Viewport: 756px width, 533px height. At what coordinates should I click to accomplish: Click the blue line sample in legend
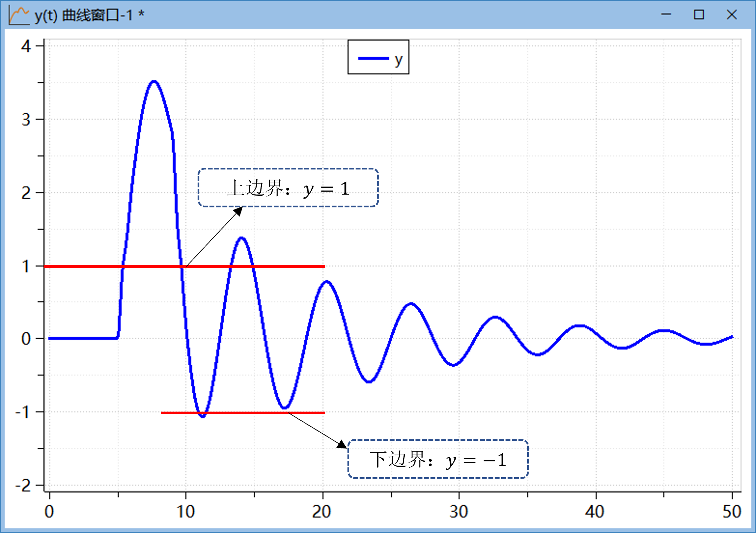pyautogui.click(x=373, y=58)
